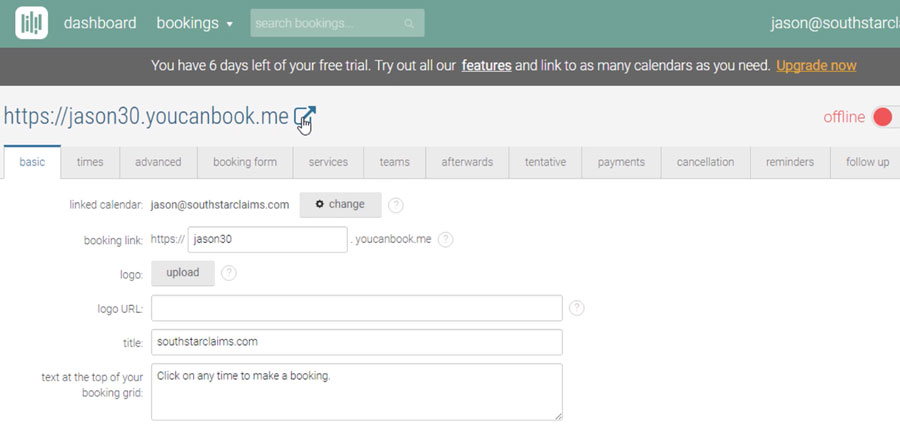Click the jason@southstarclaims.com linked calendar text
Screen dimensions: 900x433
pos(220,205)
